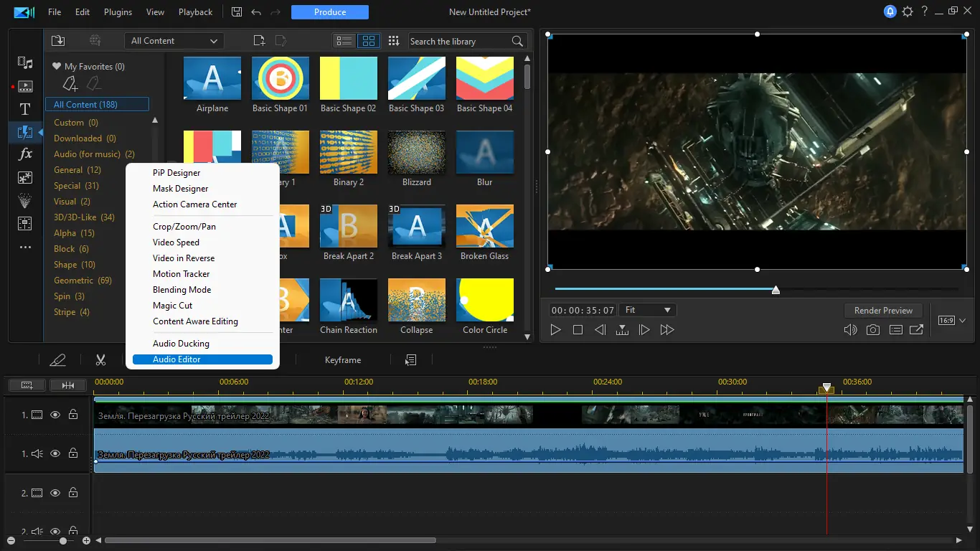Open the Effect Room fx icon

tap(25, 154)
